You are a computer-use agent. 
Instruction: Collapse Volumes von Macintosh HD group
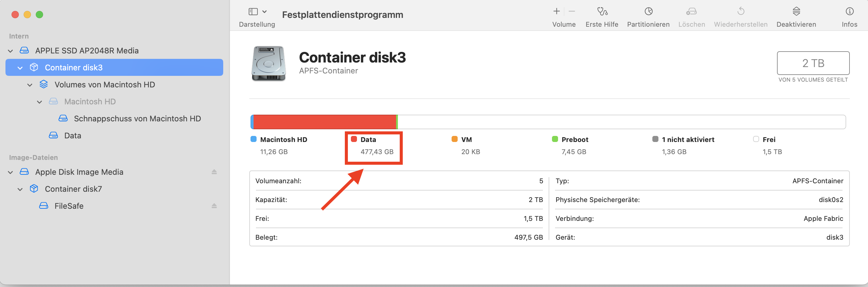(x=30, y=85)
